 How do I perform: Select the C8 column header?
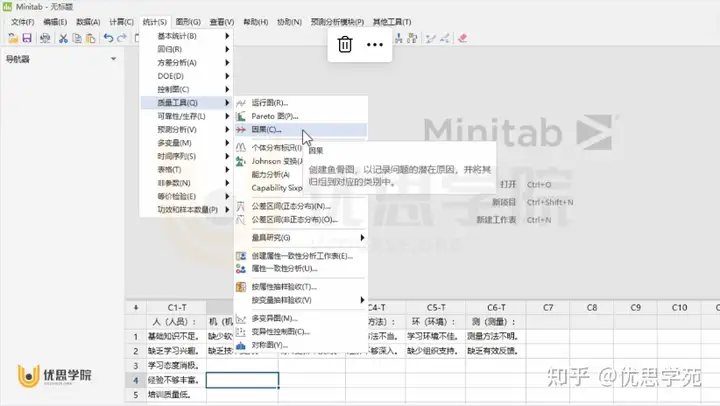(592, 308)
